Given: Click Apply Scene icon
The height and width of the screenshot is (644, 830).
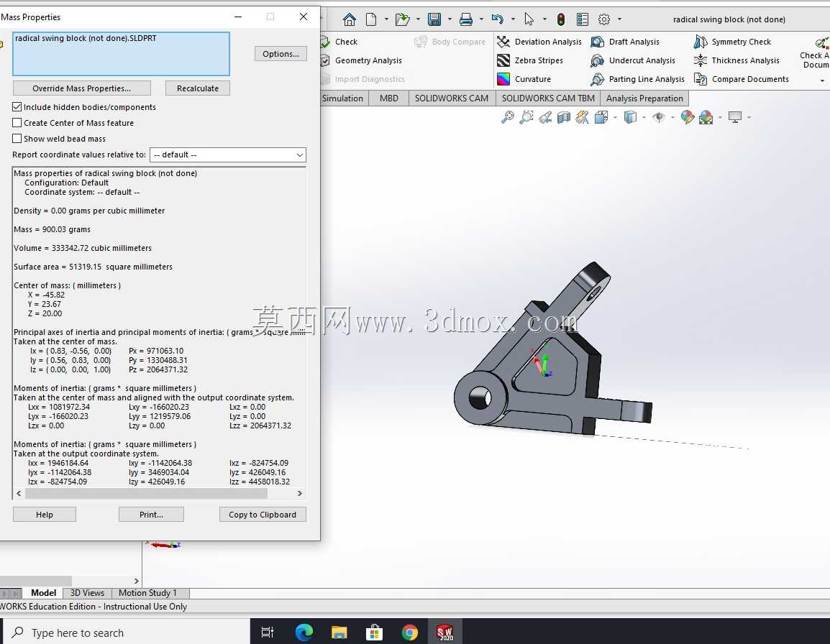Looking at the screenshot, I should click(x=706, y=117).
